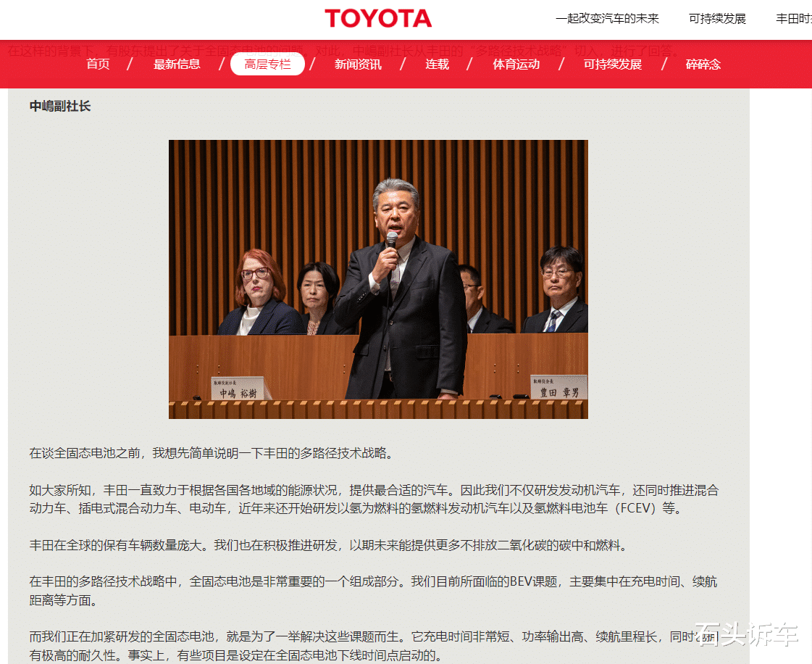Open 一起改变汽车的未来 menu link
The height and width of the screenshot is (664, 812).
click(607, 19)
